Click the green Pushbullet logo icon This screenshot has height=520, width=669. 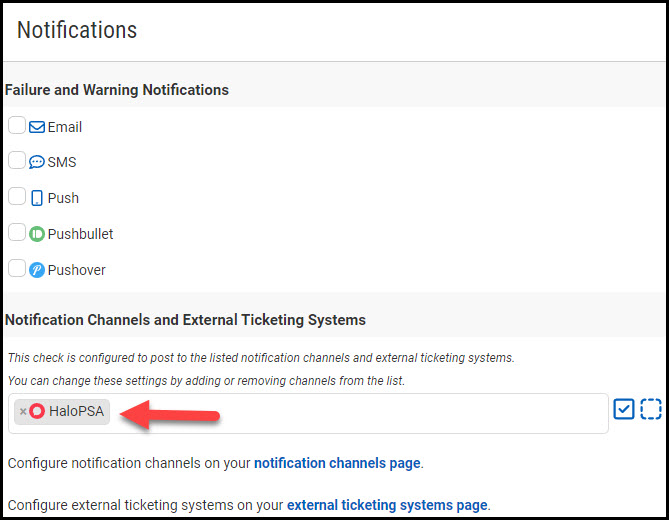(x=37, y=234)
